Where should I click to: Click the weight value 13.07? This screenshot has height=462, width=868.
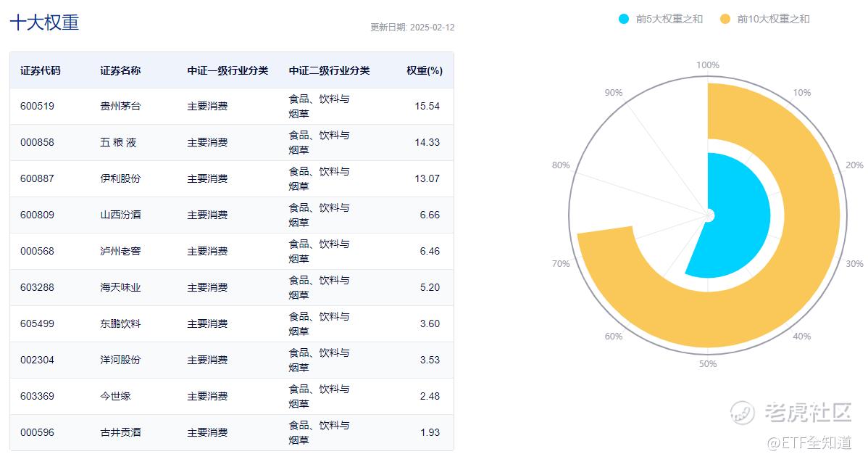pos(427,178)
